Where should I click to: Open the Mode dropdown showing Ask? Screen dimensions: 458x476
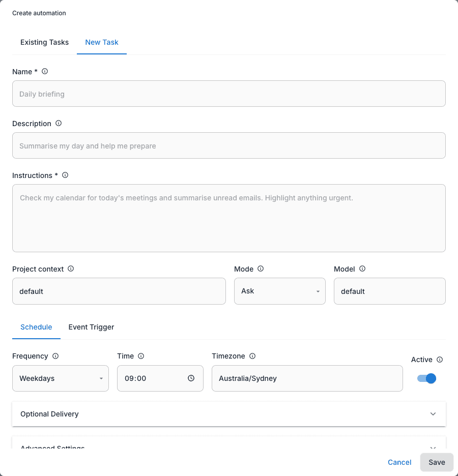click(x=280, y=291)
